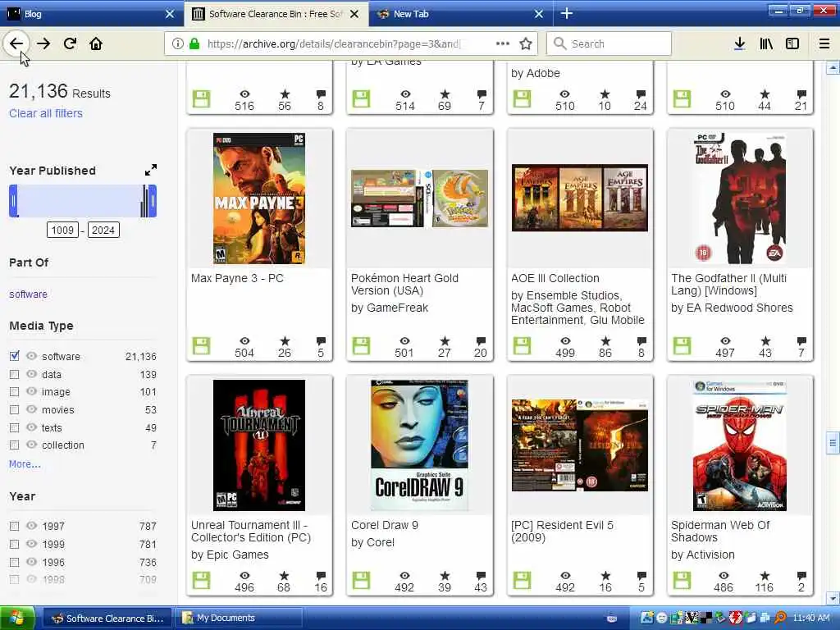Screen dimensions: 840x630
Task: Click the floppy icon on Pokémon Heart Gold card
Action: point(361,345)
